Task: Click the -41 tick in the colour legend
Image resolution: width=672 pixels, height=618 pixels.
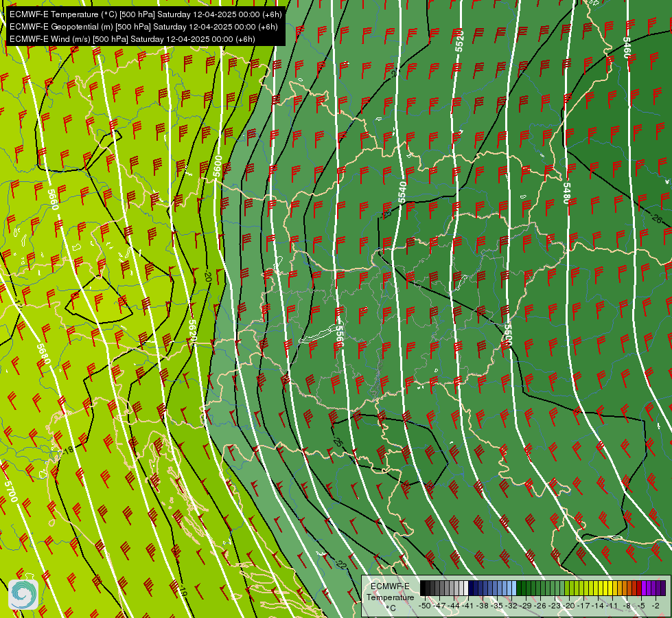Action: point(468,606)
